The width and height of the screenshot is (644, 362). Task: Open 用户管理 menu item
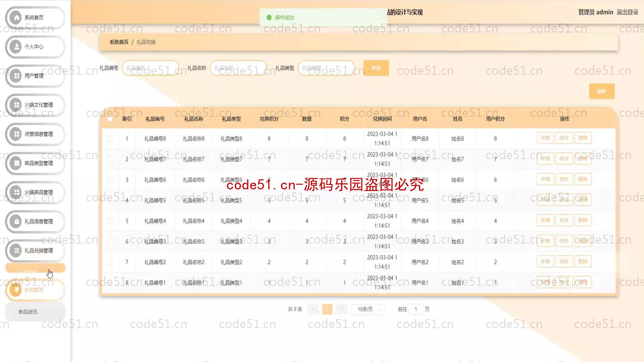pos(35,76)
